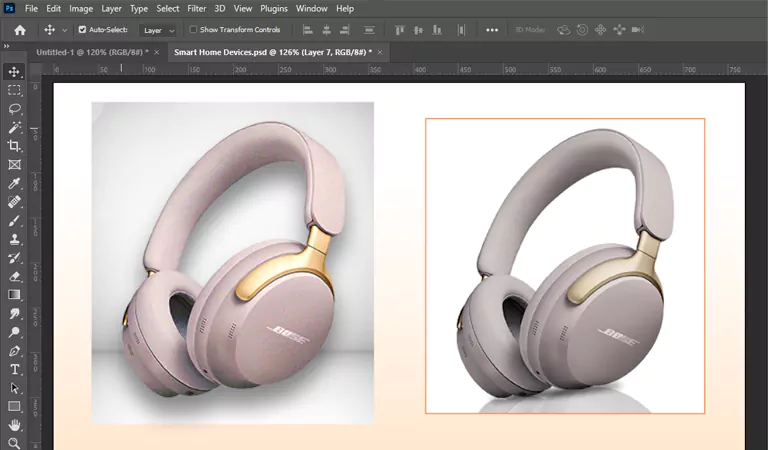Screen dimensions: 768x450
Task: Align horizontal centers in options bar
Action: (x=326, y=30)
